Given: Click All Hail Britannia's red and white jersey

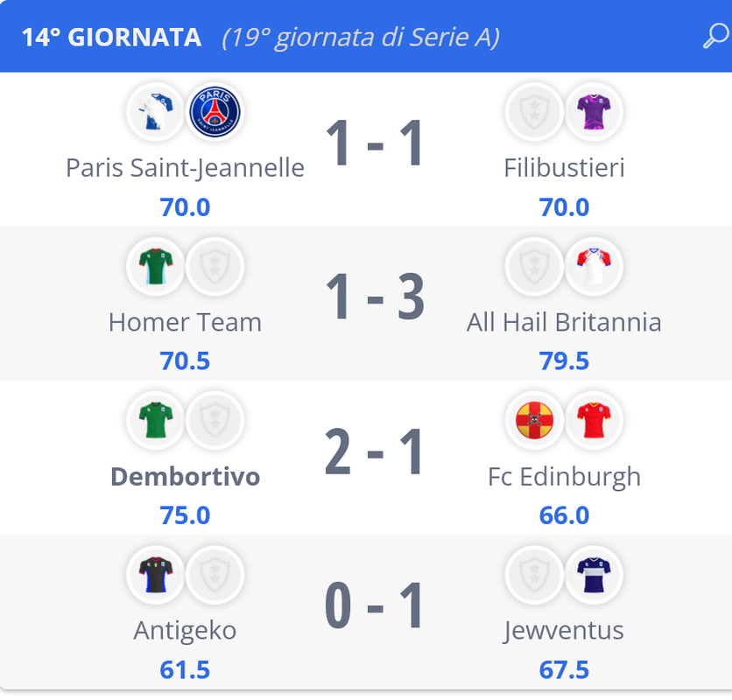Looking at the screenshot, I should 594,267.
